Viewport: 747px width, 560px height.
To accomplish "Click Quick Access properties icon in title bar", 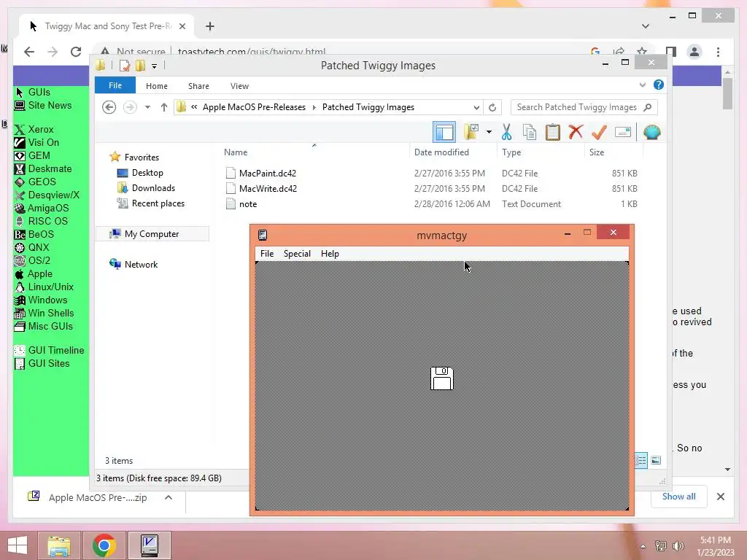I will 125,66.
